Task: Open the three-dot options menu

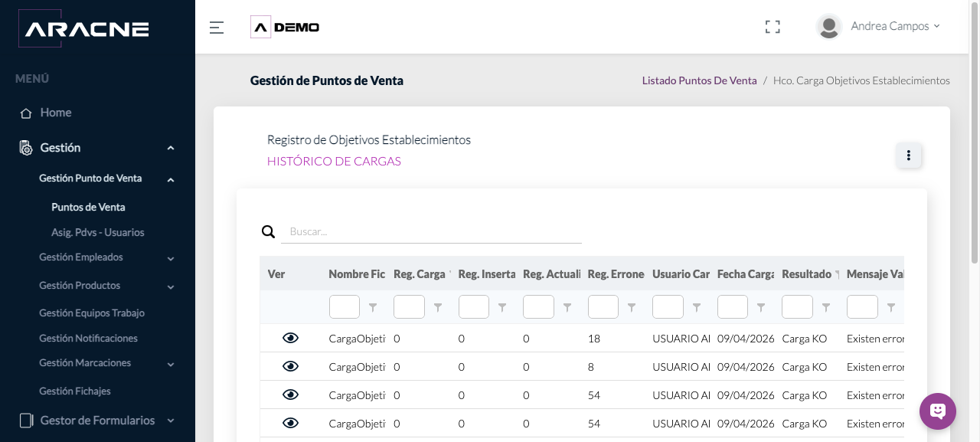Action: pos(909,156)
